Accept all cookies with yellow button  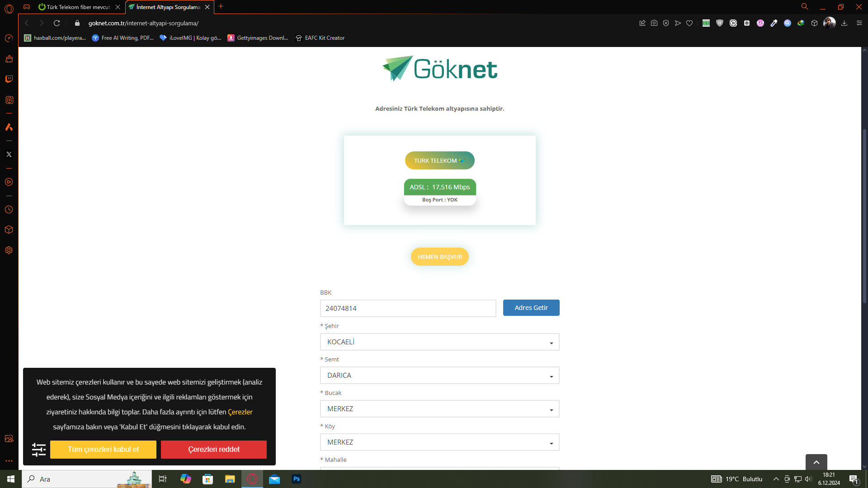coord(103,450)
